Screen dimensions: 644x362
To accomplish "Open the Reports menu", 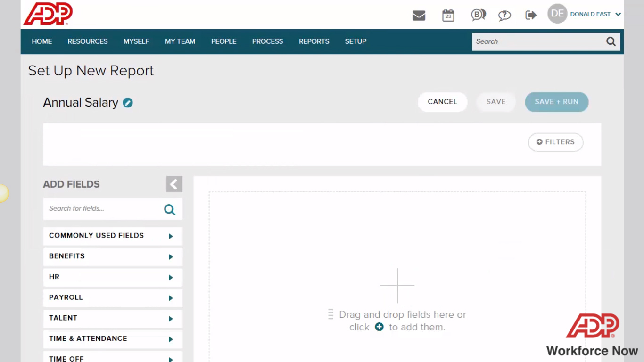I will [314, 41].
